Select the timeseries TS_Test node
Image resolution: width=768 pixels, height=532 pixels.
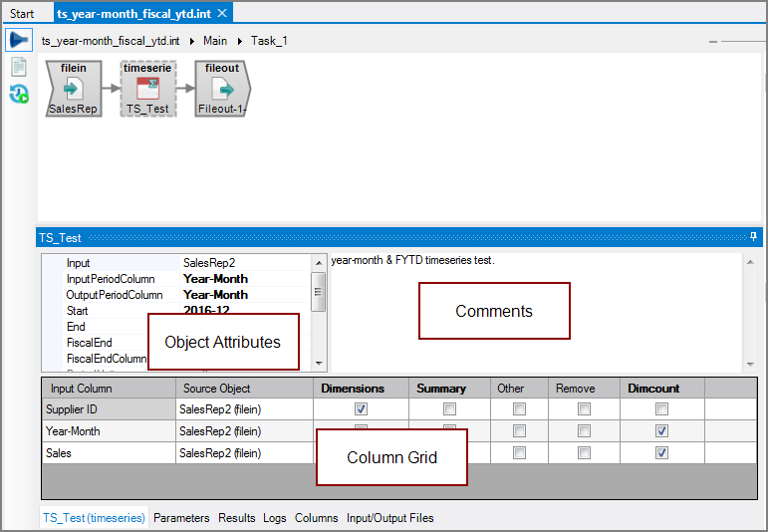(147, 89)
